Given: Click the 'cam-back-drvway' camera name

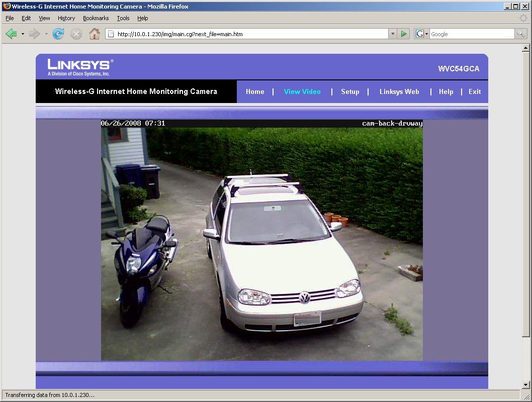Looking at the screenshot, I should 392,124.
